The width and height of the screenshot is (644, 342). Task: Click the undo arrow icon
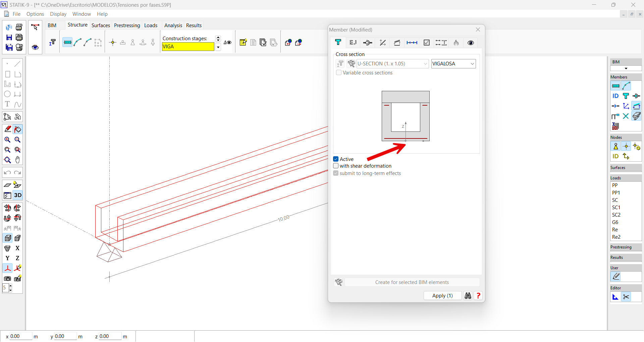click(7, 173)
